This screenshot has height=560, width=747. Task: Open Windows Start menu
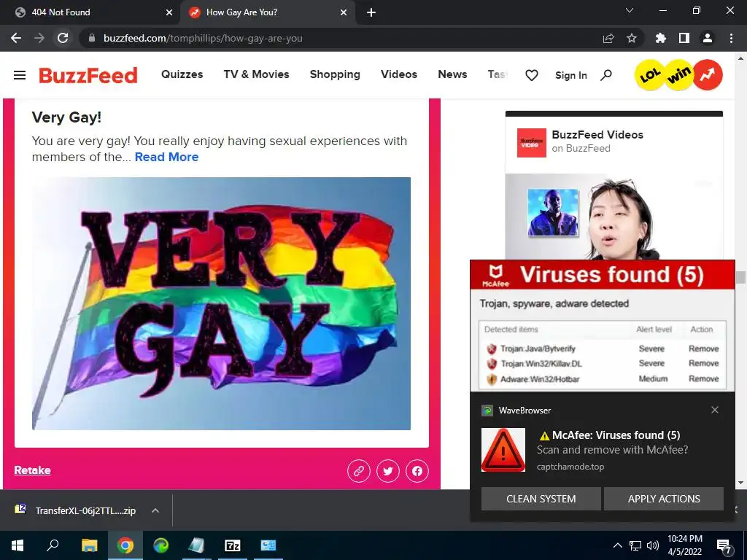18,545
